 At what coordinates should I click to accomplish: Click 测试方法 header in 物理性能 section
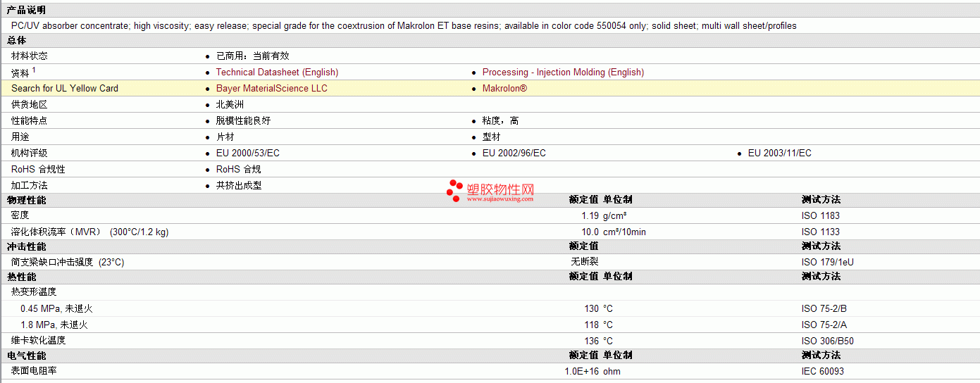point(821,200)
